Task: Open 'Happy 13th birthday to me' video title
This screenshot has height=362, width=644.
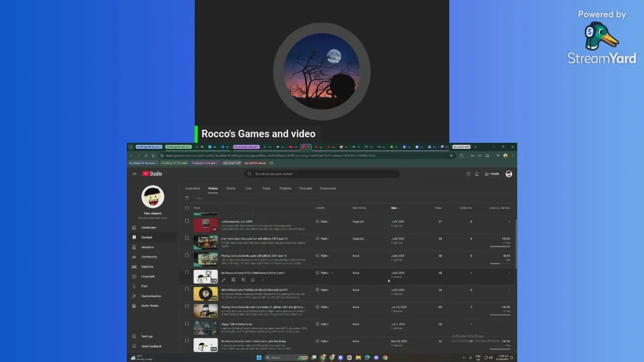Action: (236, 324)
